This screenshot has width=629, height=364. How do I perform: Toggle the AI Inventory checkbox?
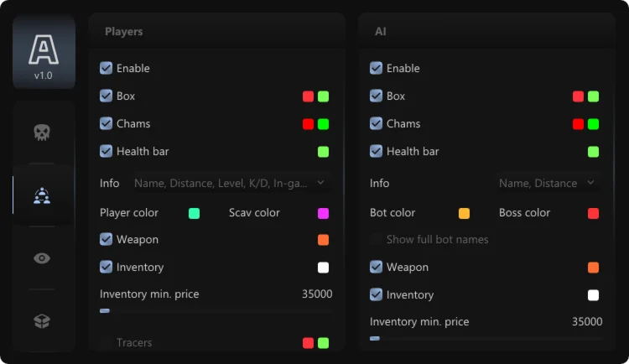(x=377, y=294)
